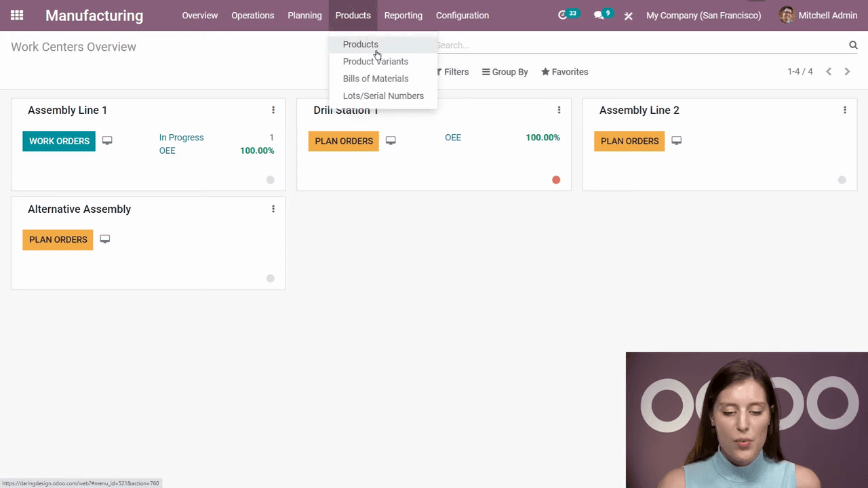Open the messages chat icon with 9 badge
This screenshot has width=868, height=488.
click(599, 15)
